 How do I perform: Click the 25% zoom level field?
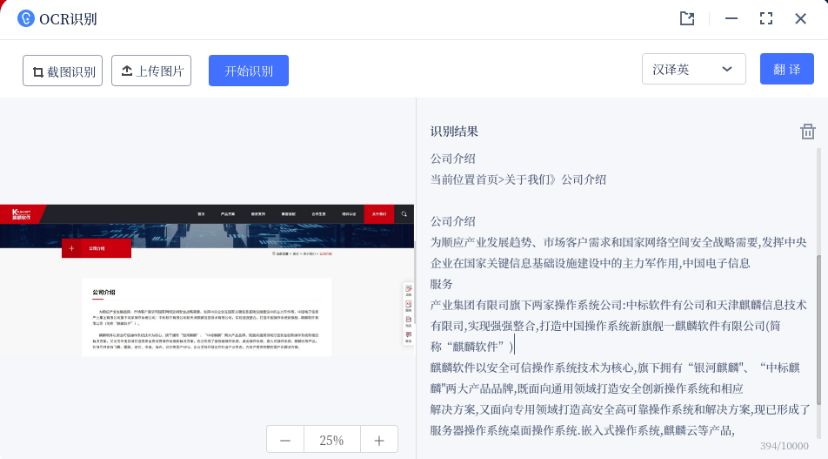coord(332,440)
